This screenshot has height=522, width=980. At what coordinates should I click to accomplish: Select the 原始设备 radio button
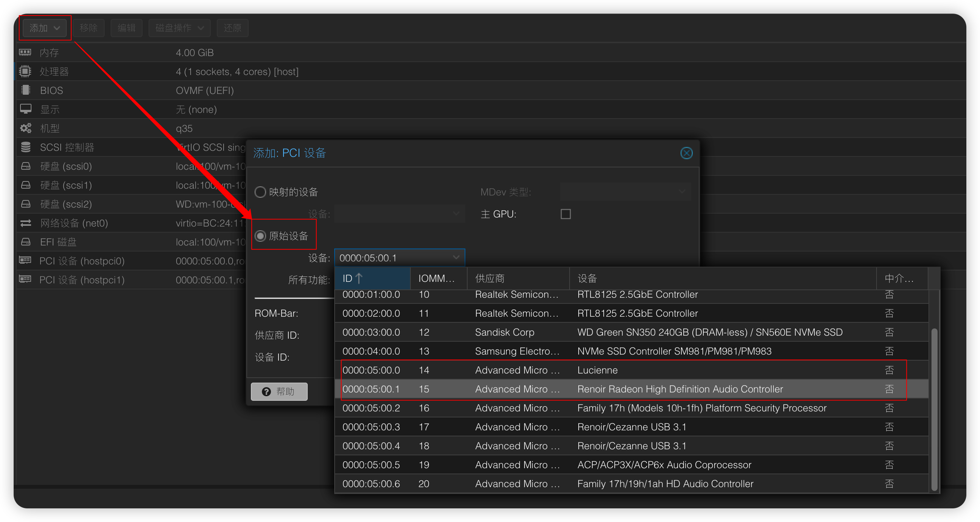click(x=260, y=236)
